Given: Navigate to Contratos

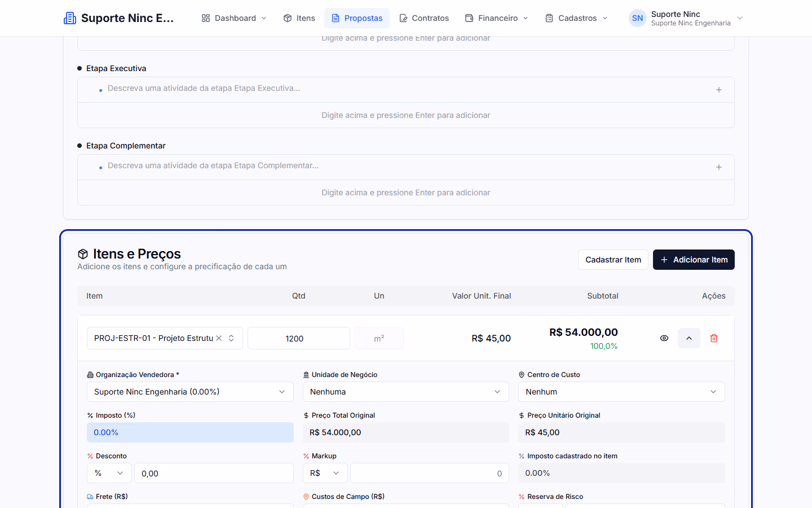Looking at the screenshot, I should coord(424,18).
